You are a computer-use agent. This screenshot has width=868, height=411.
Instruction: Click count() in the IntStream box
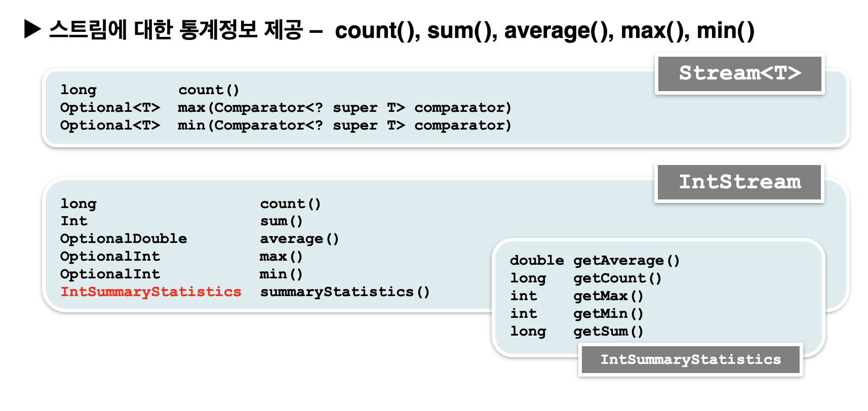[290, 204]
